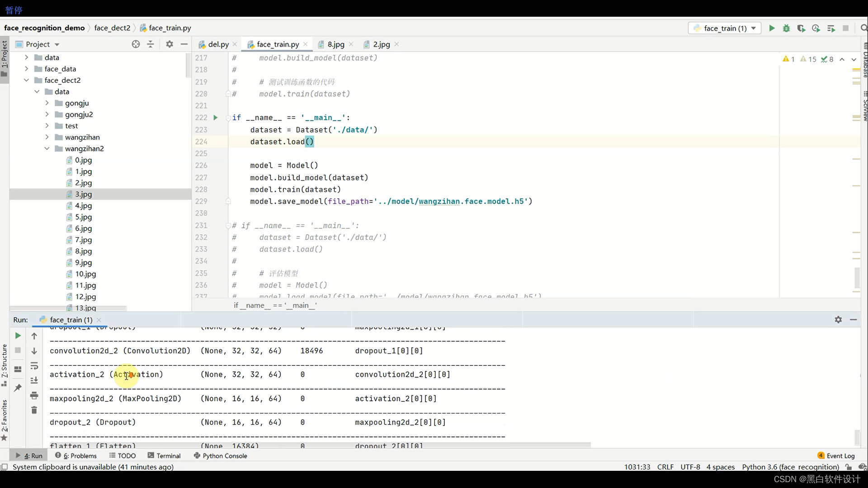Click the print icon in Run panel
This screenshot has height=488, width=868.
(34, 395)
